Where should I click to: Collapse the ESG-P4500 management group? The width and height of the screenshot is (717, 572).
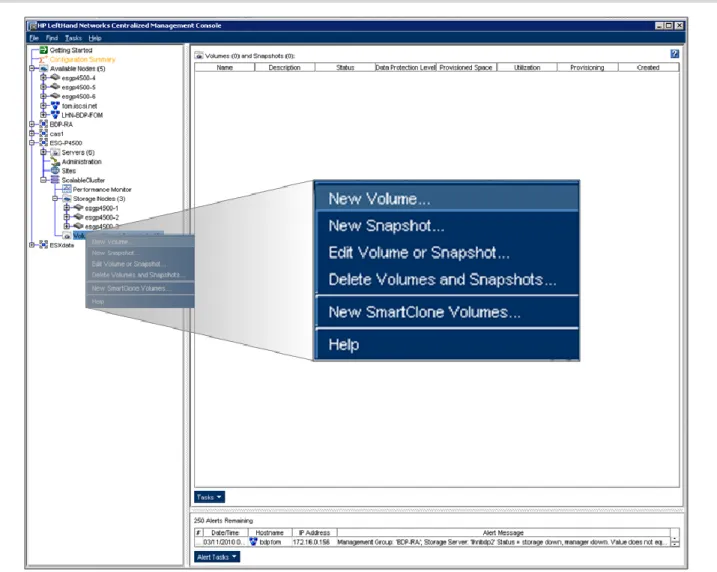click(32, 143)
